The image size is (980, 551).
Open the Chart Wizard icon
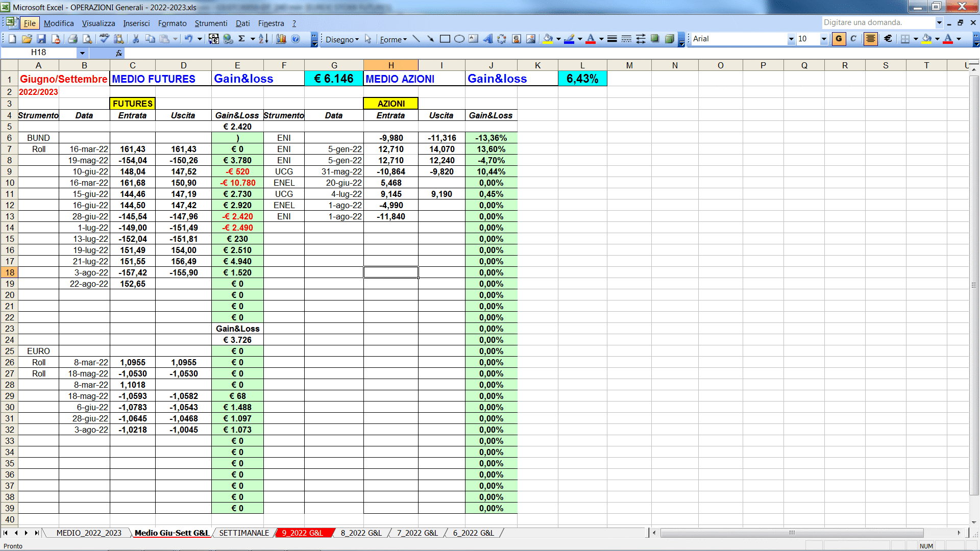pyautogui.click(x=281, y=39)
